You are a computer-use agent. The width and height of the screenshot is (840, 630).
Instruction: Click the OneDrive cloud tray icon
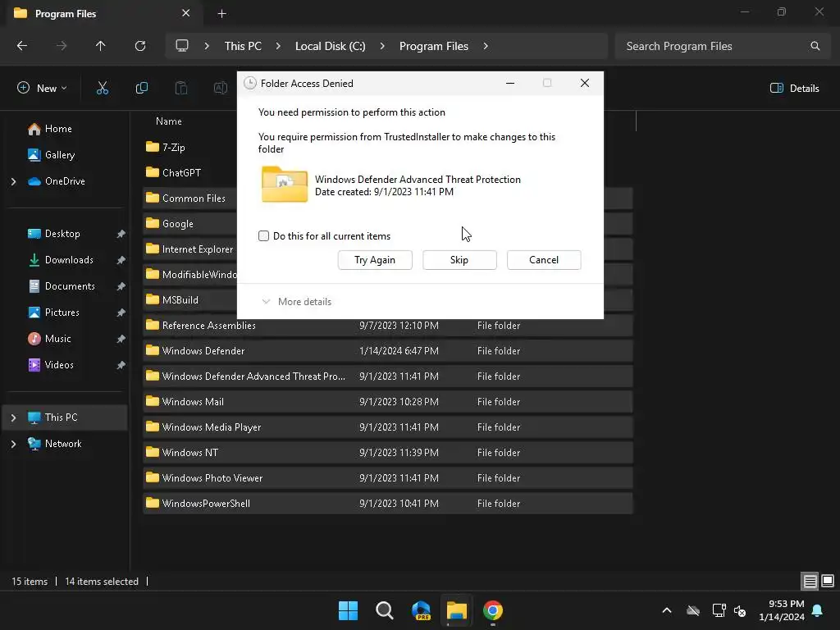[693, 610]
